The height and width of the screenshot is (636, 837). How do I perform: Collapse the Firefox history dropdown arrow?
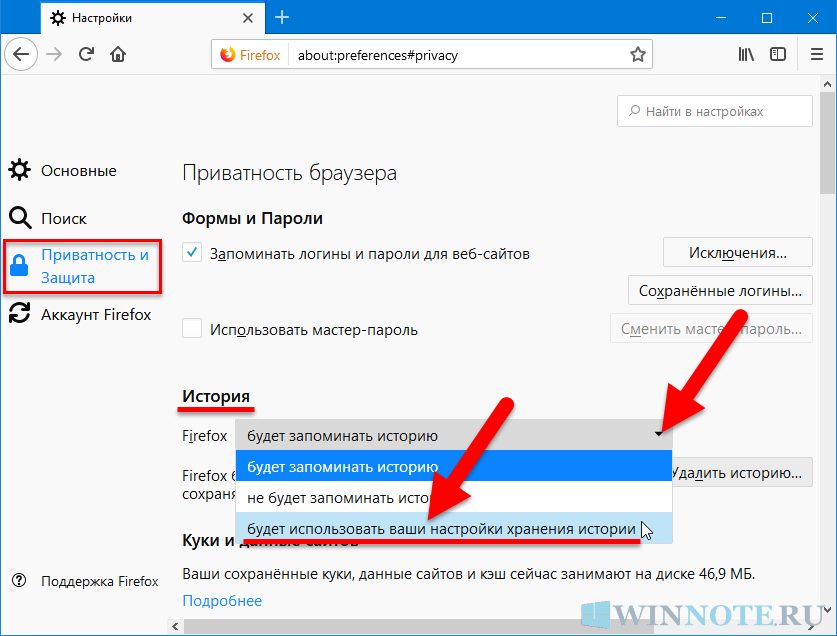coord(659,435)
